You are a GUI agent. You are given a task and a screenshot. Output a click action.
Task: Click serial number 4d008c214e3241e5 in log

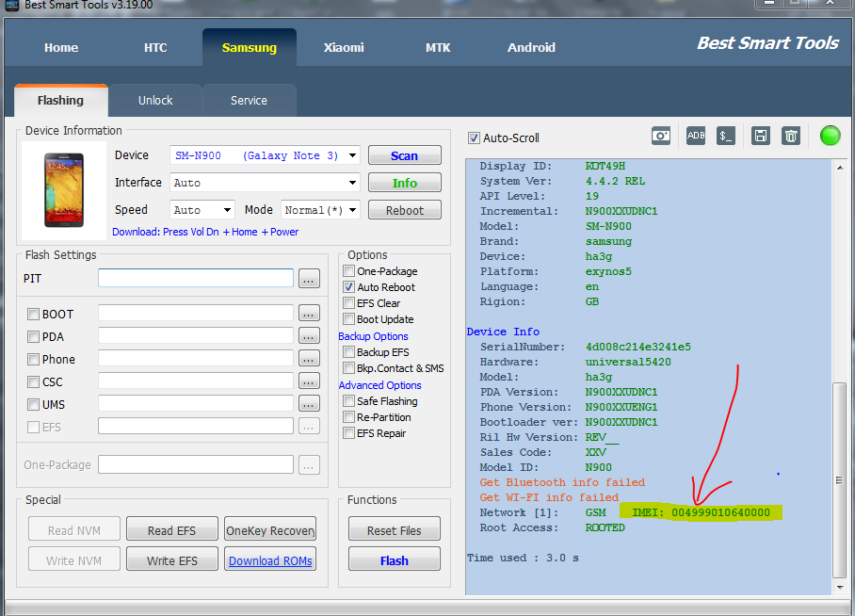(638, 347)
